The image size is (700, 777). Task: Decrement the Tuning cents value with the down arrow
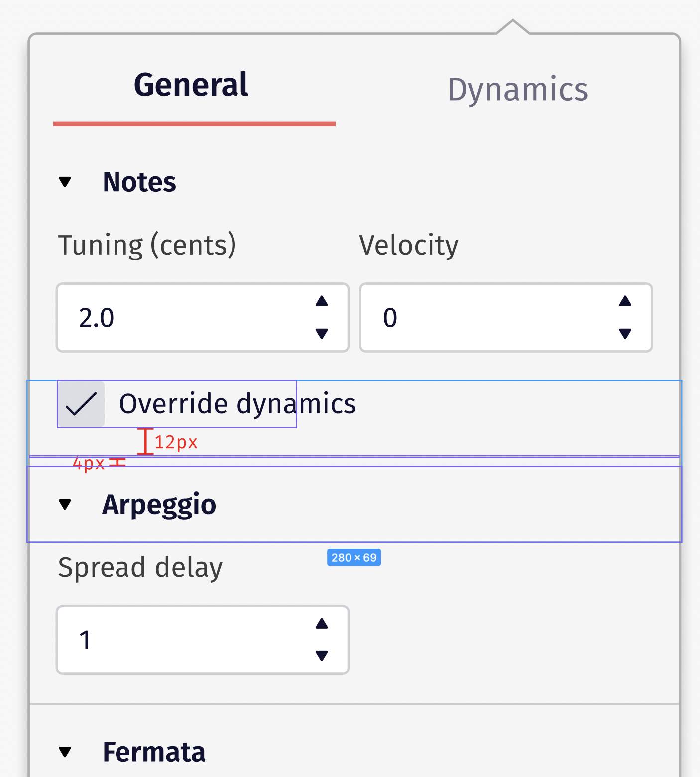[x=322, y=335]
